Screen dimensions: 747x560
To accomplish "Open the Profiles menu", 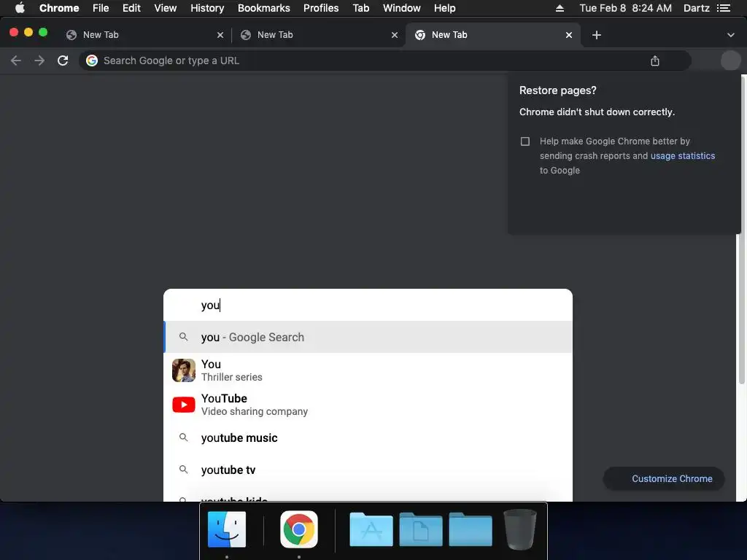I will point(321,8).
